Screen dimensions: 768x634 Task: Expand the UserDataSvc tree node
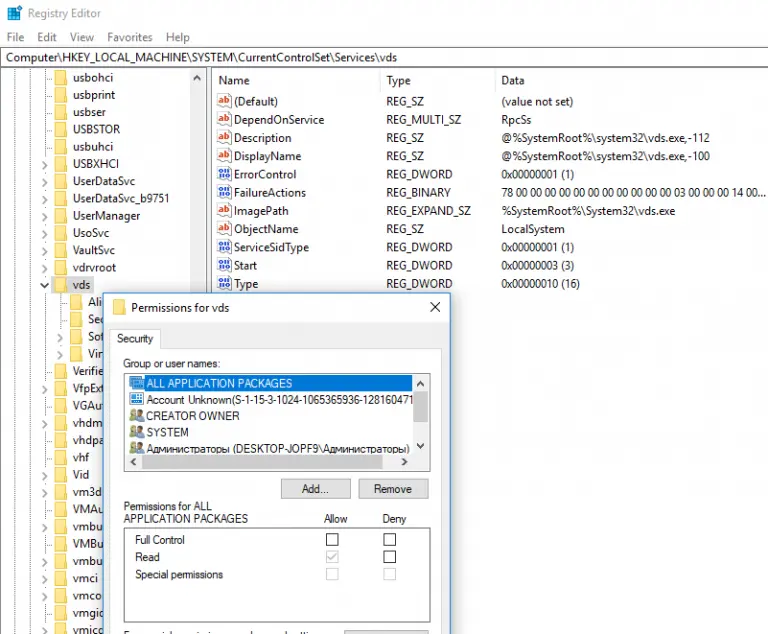tap(44, 182)
